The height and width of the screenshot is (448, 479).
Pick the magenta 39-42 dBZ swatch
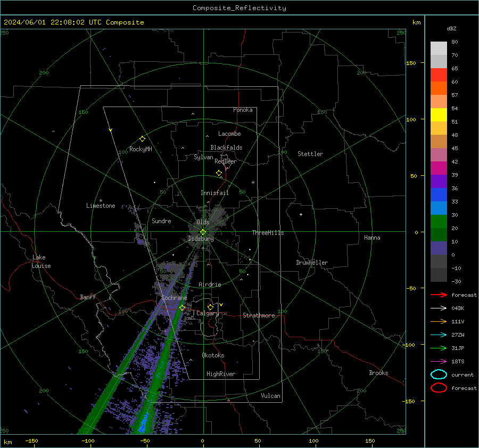[439, 168]
